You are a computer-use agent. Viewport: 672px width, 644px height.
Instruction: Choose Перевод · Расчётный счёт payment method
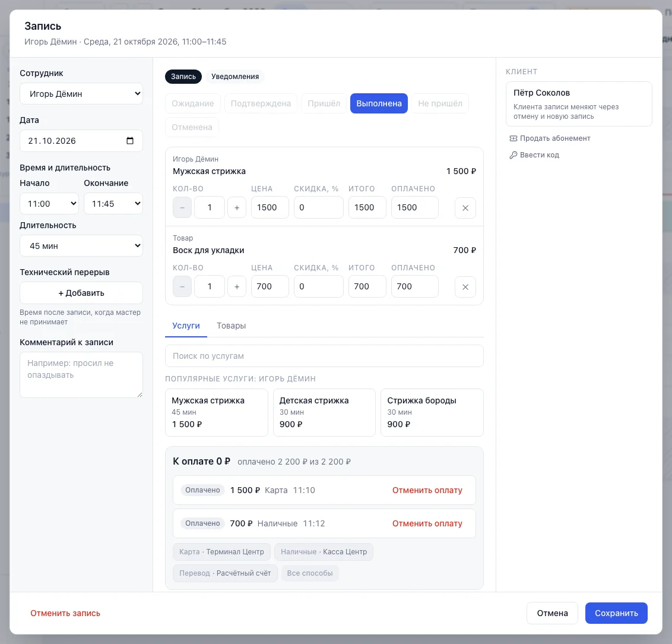click(225, 573)
